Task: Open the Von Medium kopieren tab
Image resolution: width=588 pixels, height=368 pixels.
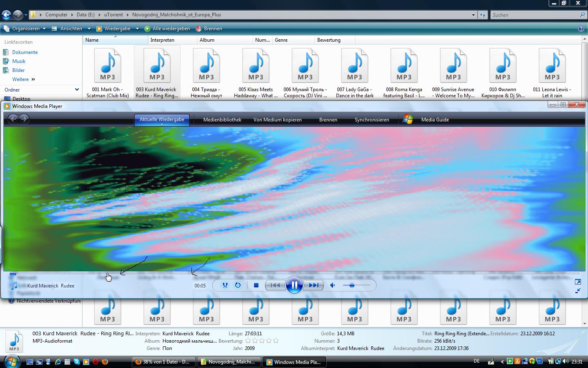Action: click(278, 120)
